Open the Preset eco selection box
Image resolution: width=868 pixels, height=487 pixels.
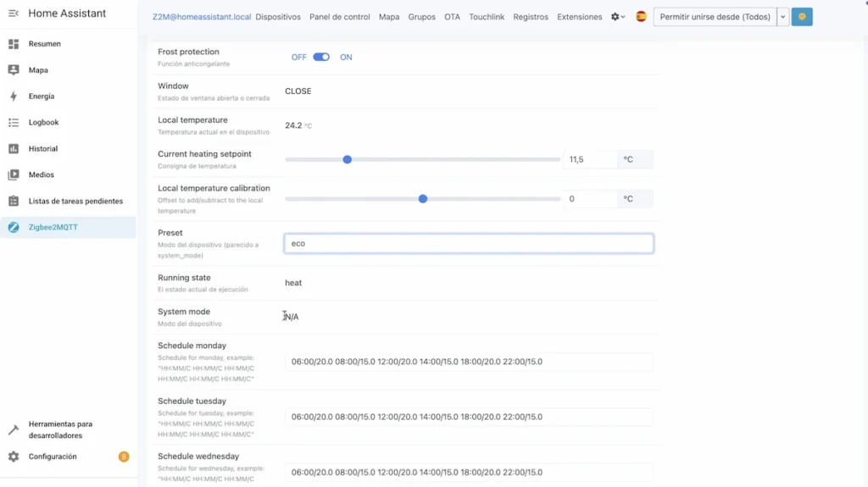468,244
